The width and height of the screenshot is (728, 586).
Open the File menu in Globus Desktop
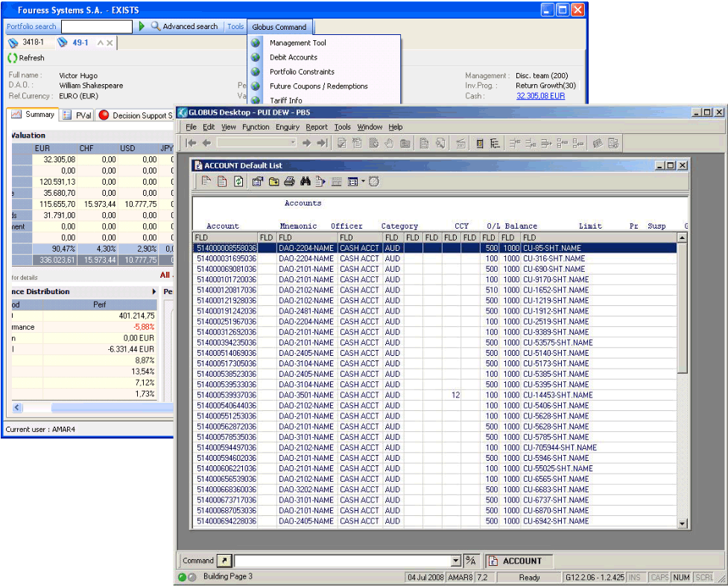(x=191, y=127)
